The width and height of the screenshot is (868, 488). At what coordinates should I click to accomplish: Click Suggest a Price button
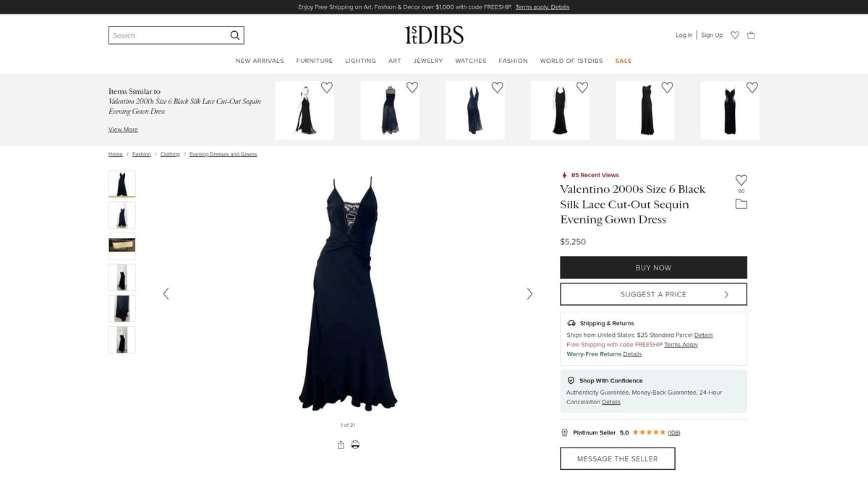(653, 294)
